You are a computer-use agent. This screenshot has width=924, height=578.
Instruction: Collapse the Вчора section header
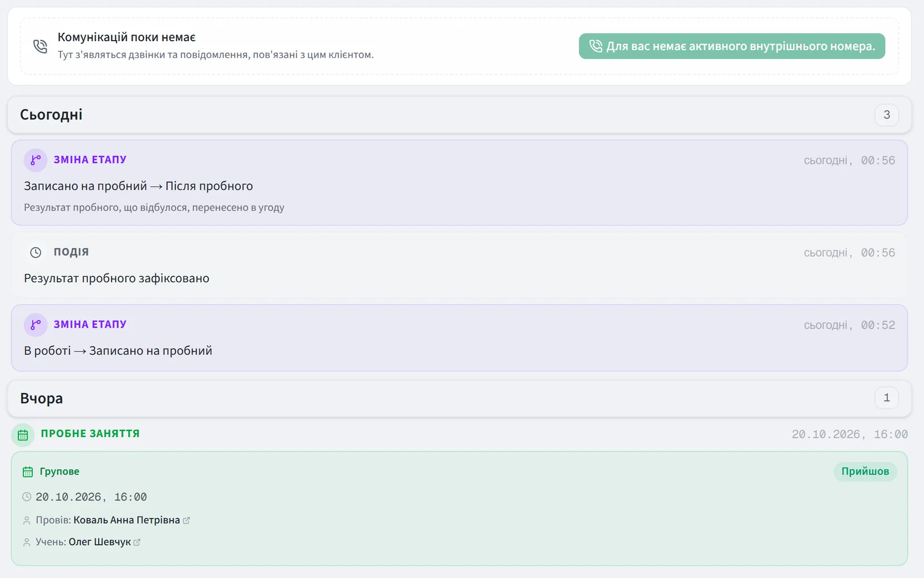[x=459, y=398]
